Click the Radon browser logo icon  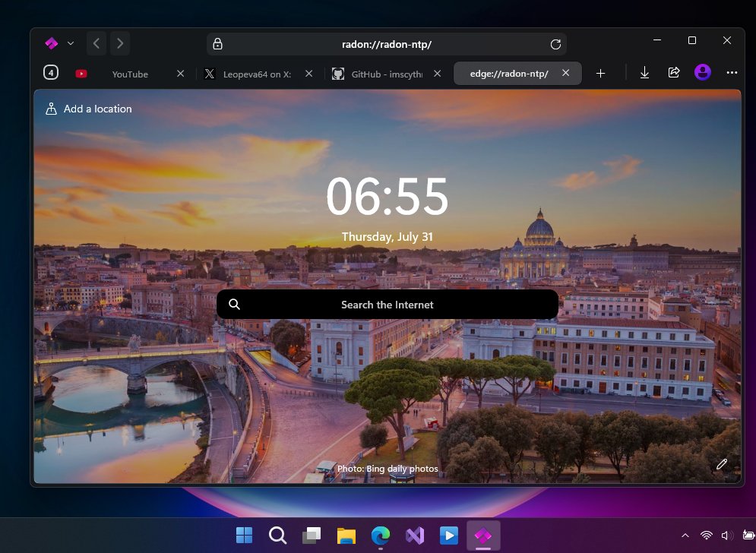[x=52, y=43]
